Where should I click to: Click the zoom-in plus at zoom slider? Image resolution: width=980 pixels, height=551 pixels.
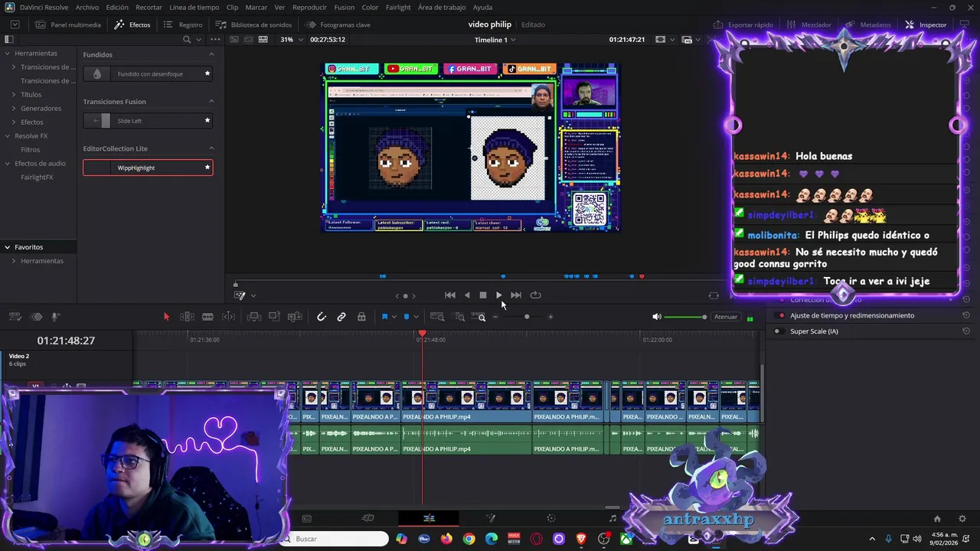click(550, 317)
